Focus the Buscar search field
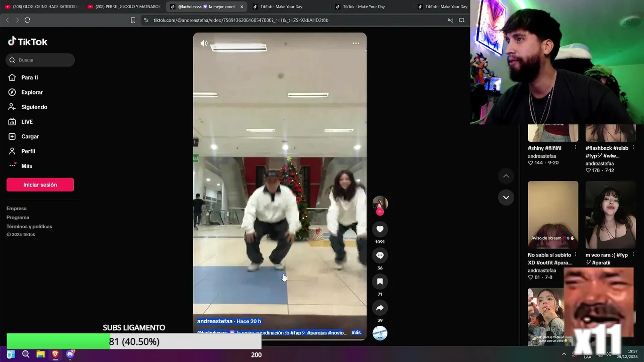This screenshot has width=644, height=362. 40,60
